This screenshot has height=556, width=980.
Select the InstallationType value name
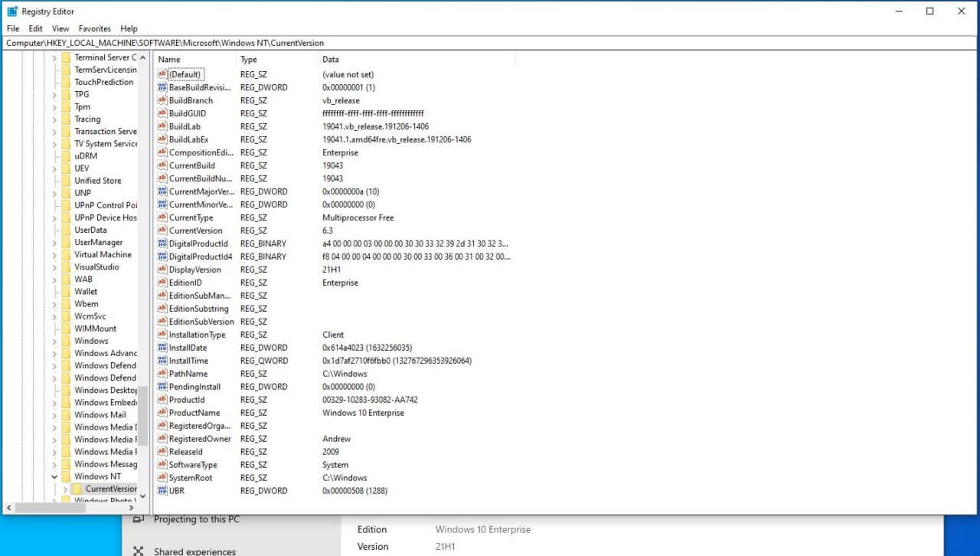click(198, 335)
